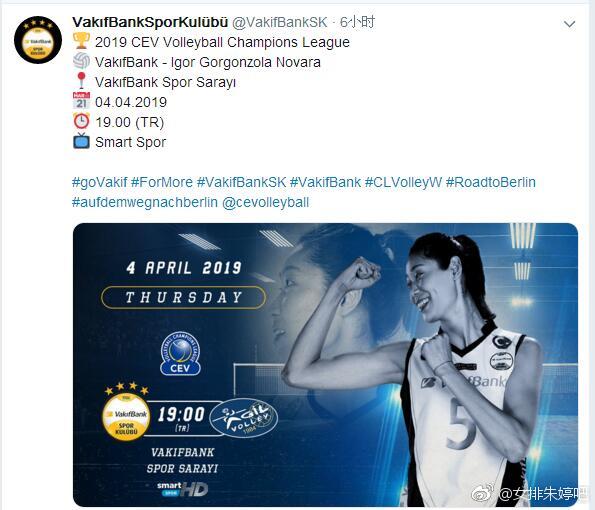The image size is (595, 510).
Task: Open the #aufdemwegnachberlin hashtag
Action: point(145,202)
